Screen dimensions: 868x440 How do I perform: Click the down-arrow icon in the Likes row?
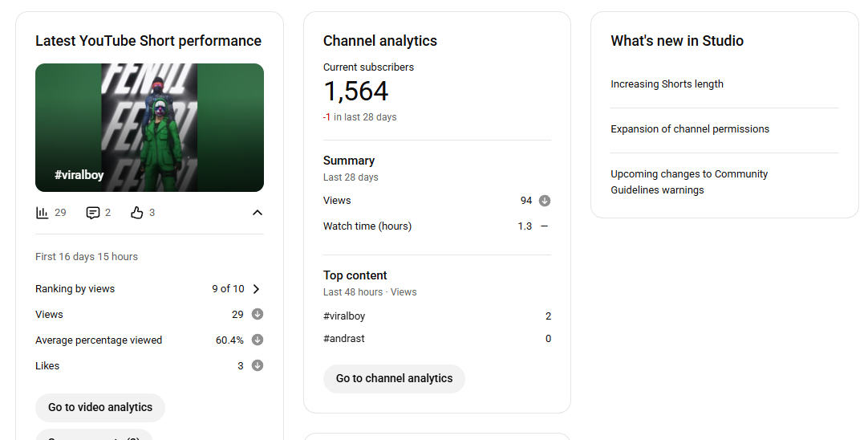[x=258, y=365]
